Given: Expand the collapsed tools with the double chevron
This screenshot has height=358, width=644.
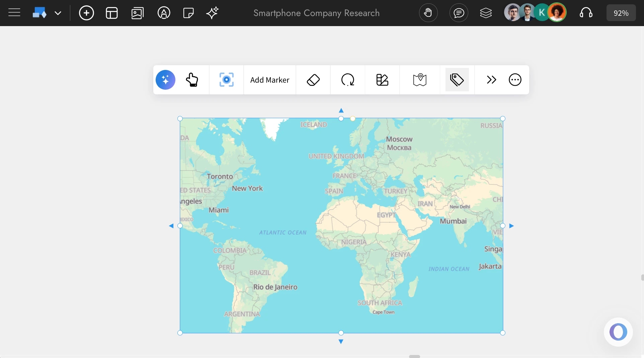Looking at the screenshot, I should coord(491,80).
